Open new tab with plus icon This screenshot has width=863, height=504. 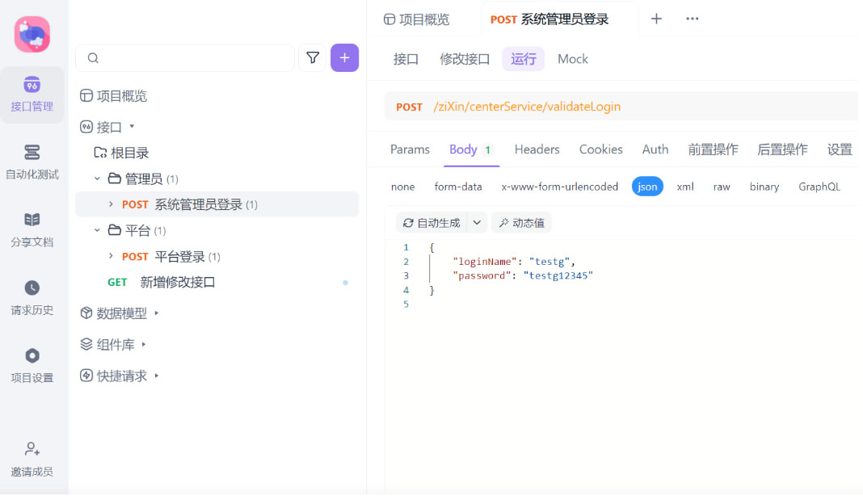[656, 19]
